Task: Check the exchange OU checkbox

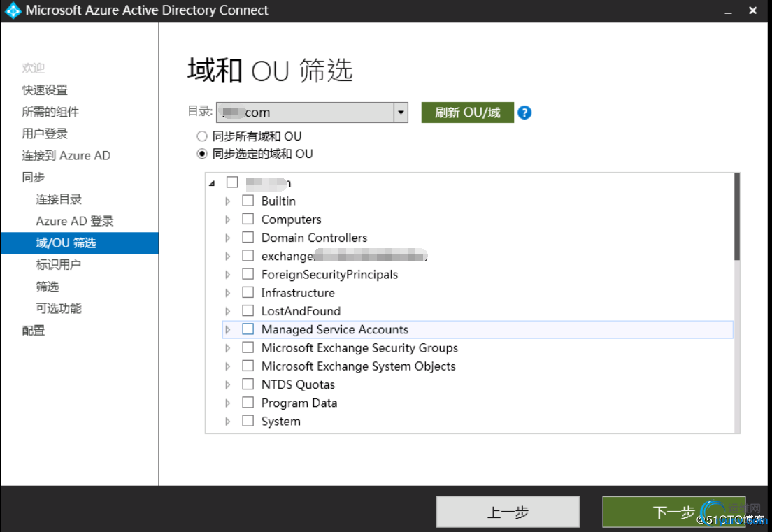Action: pos(248,256)
